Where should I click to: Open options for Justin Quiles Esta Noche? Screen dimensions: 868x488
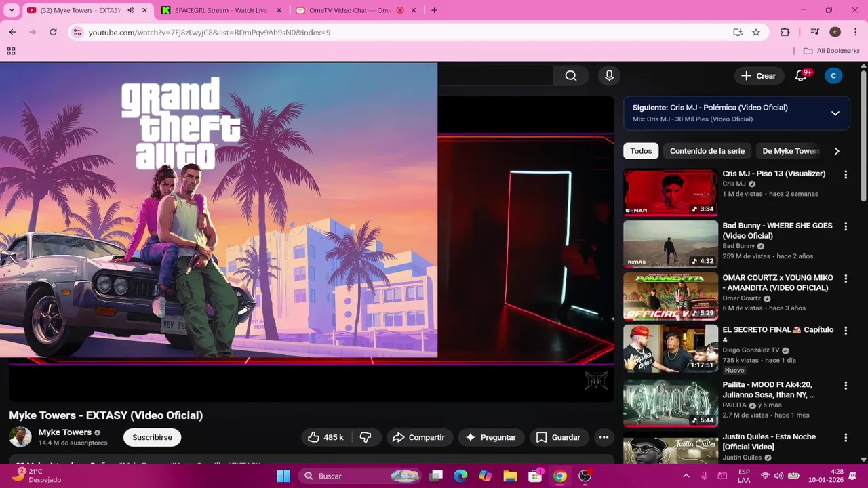point(846,438)
